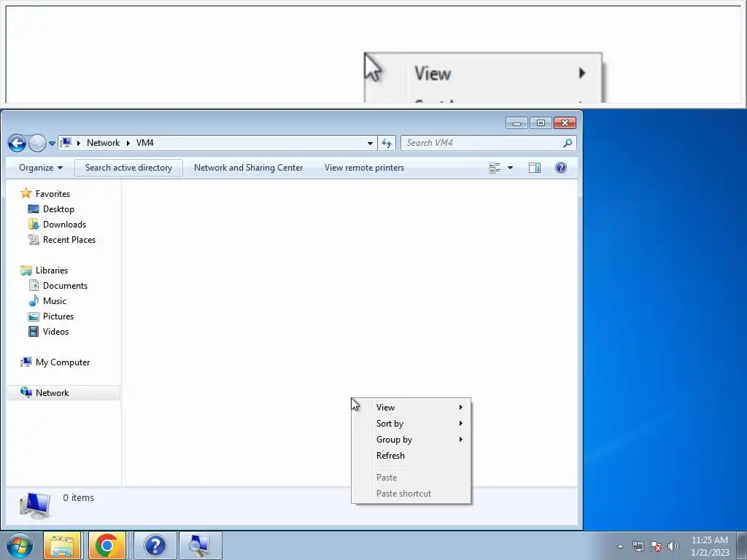747x560 pixels.
Task: Click the Forward navigation arrow
Action: click(37, 143)
